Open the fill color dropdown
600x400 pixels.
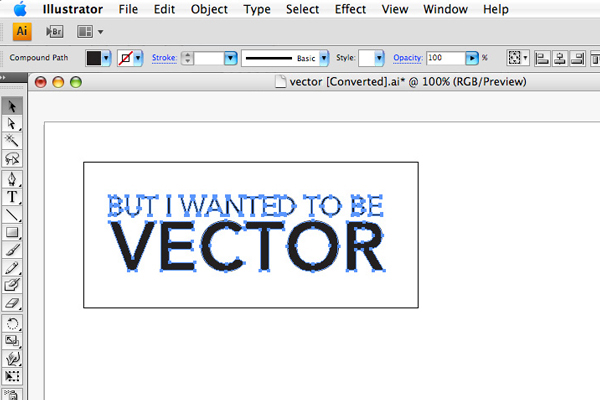pyautogui.click(x=106, y=58)
